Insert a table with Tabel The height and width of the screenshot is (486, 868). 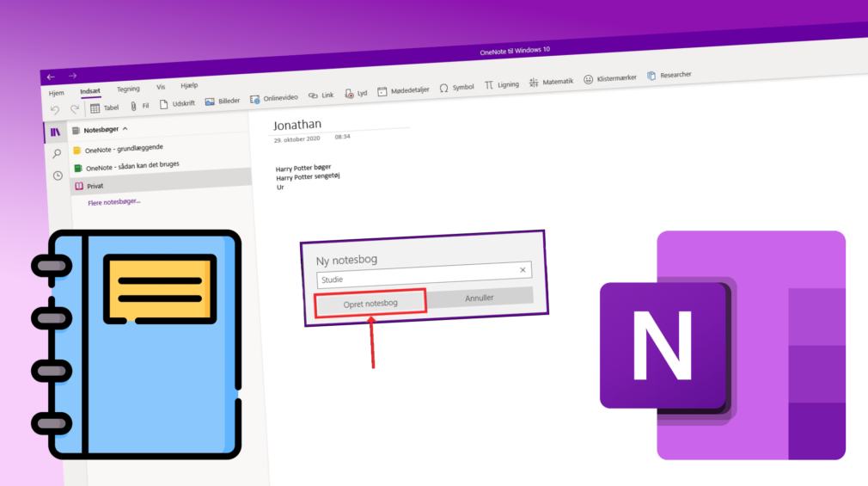point(104,108)
